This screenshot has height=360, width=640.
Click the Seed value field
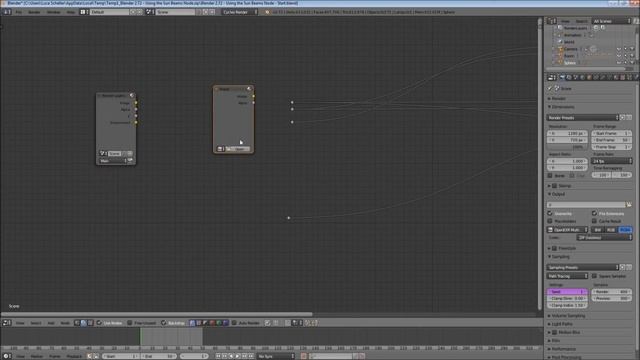[x=567, y=292]
